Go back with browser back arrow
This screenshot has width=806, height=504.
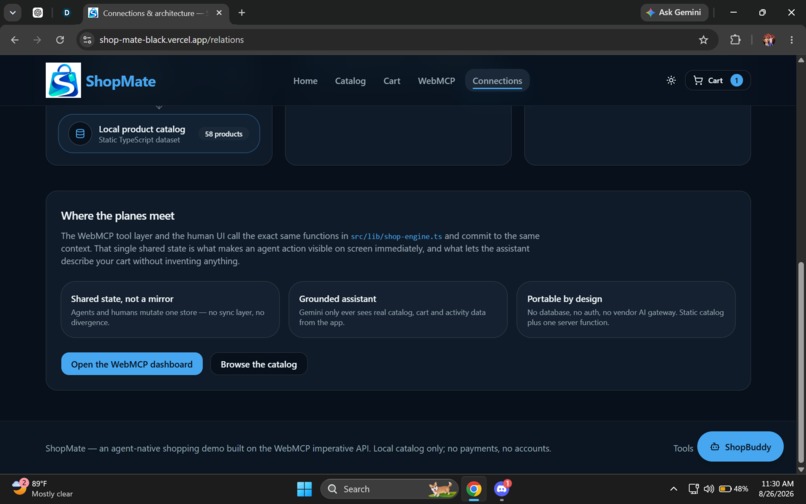click(x=14, y=40)
